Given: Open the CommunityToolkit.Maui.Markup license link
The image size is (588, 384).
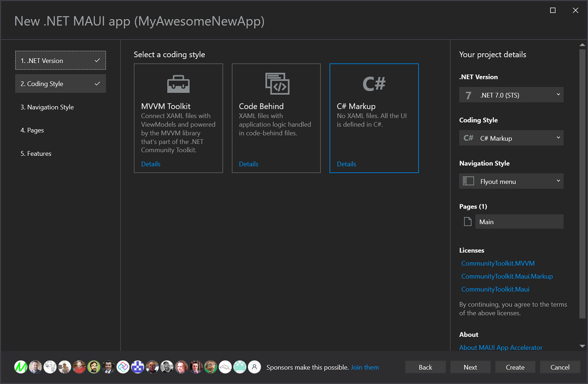Looking at the screenshot, I should (x=507, y=276).
